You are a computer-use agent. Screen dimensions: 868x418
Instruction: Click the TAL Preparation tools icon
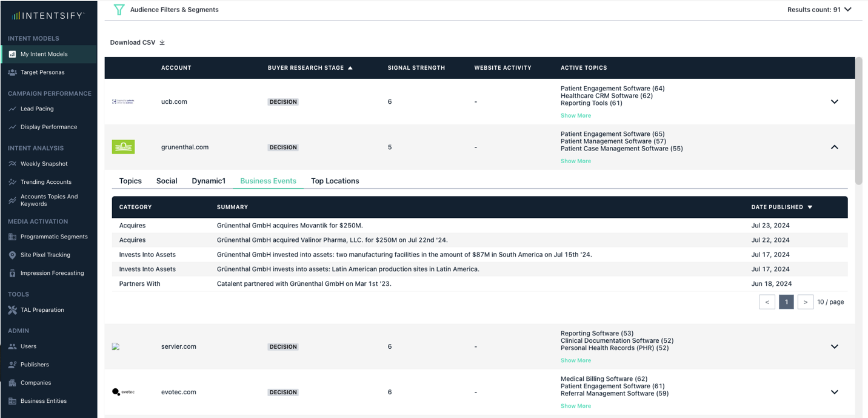12,310
